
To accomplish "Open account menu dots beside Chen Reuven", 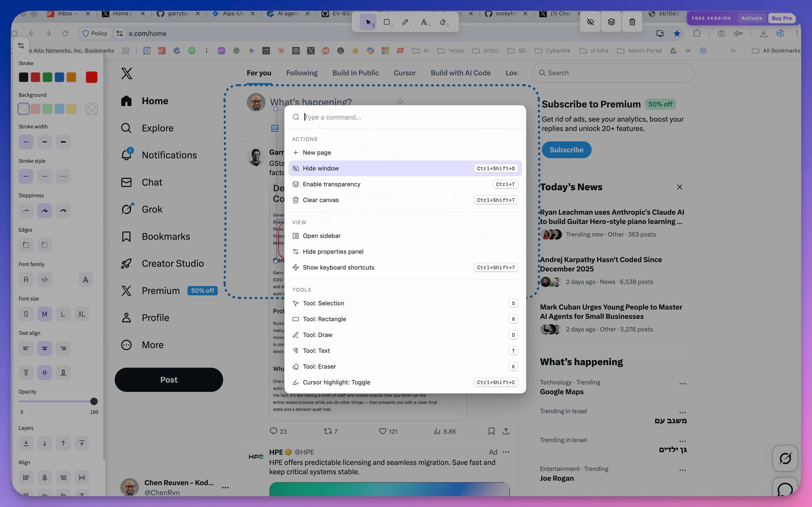I will click(225, 487).
